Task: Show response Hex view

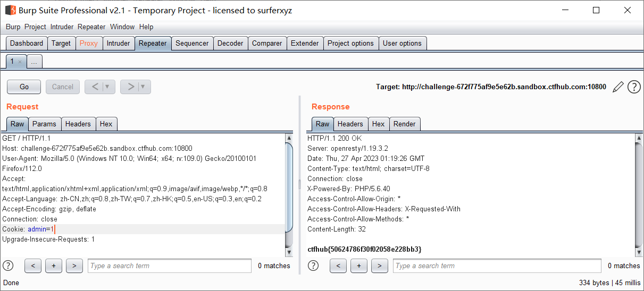Action: point(378,124)
